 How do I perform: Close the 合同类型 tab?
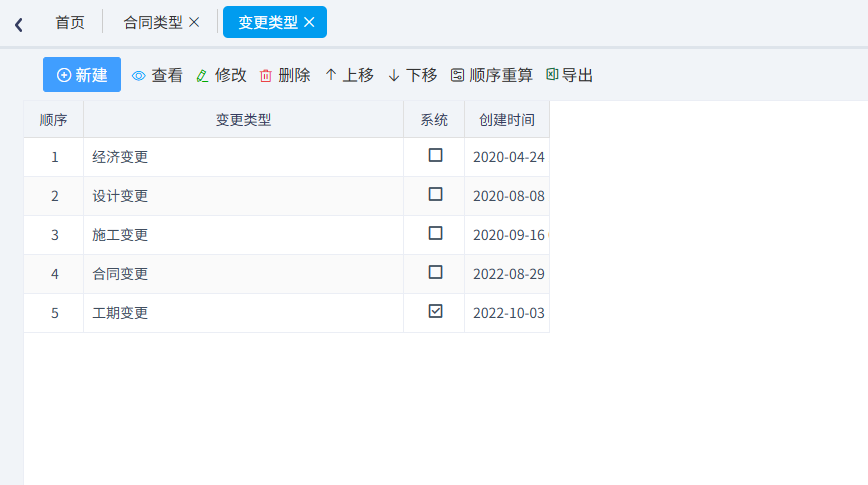pyautogui.click(x=194, y=22)
